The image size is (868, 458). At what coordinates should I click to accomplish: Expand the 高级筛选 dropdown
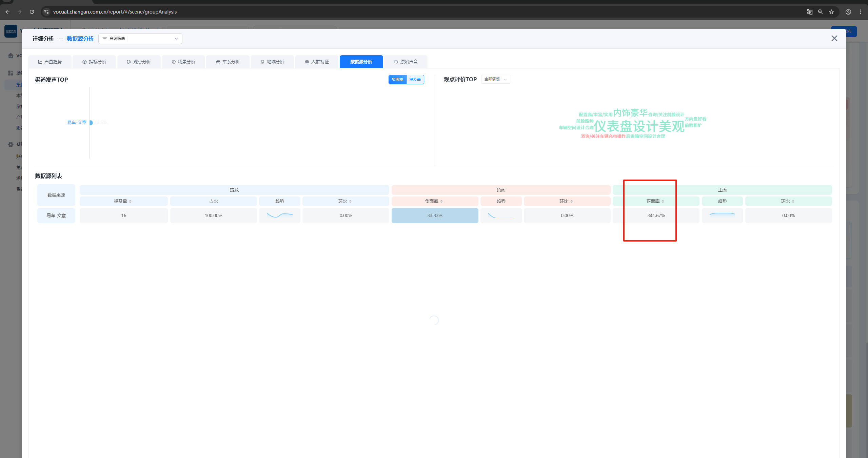[x=140, y=39]
